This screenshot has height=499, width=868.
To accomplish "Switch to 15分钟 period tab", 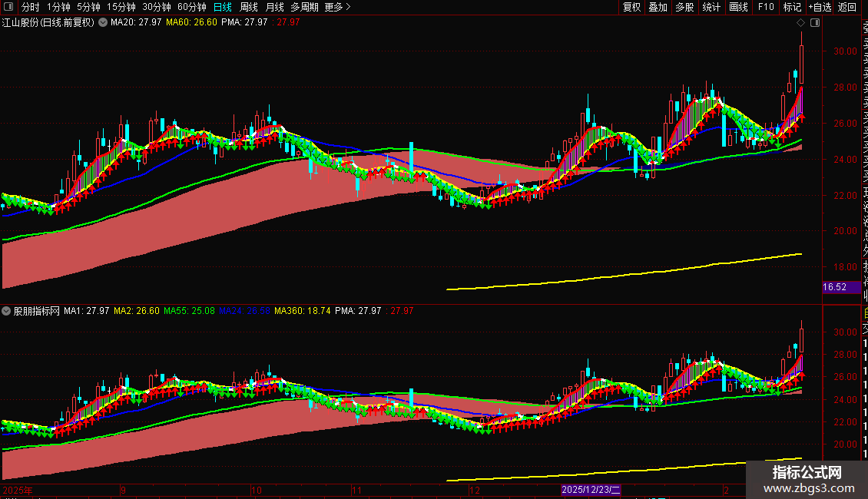I will pyautogui.click(x=121, y=7).
